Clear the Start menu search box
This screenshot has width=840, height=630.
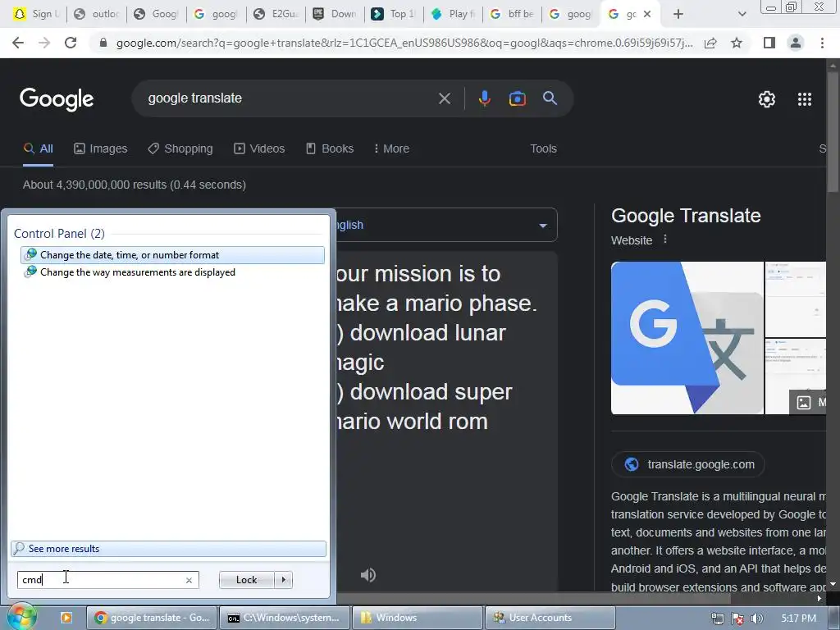189,580
